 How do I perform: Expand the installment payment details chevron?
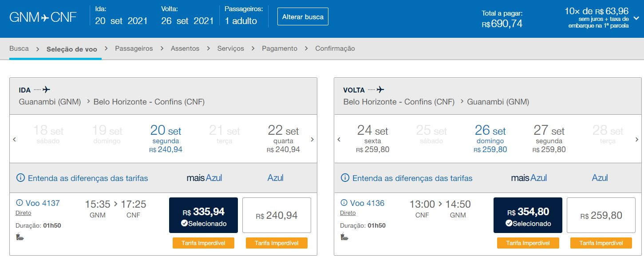(636, 18)
